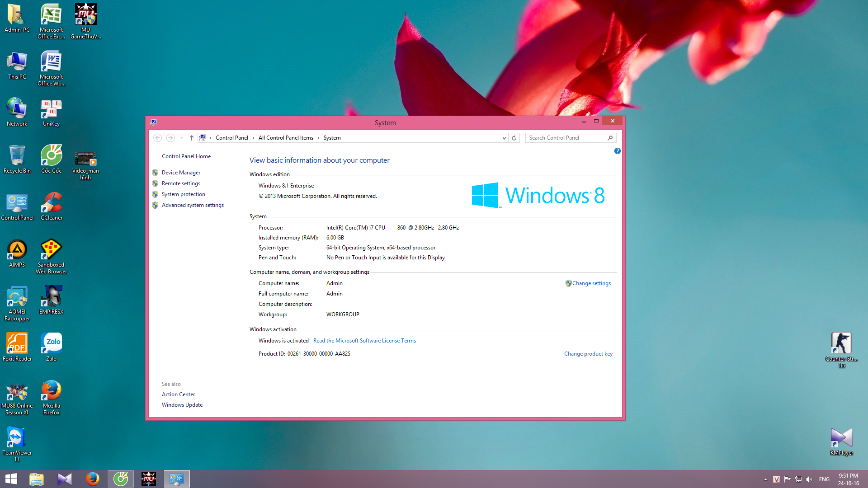868x488 pixels.
Task: Expand the arrow after All Control Panel Items
Action: click(x=318, y=138)
